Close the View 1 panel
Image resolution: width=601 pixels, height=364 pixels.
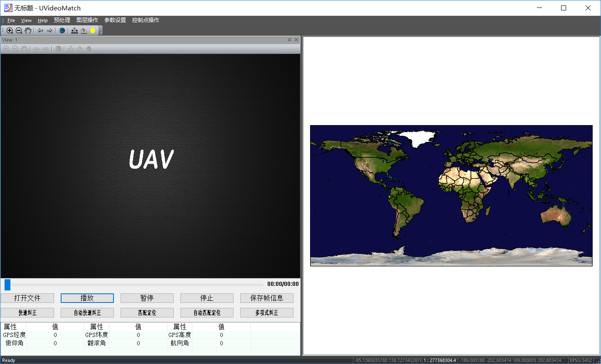coord(296,40)
